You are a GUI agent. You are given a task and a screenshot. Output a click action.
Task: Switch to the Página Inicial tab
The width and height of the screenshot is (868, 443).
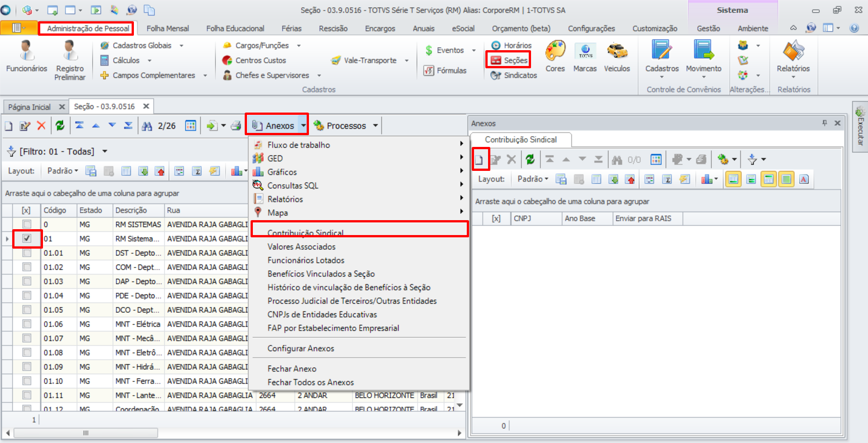point(29,107)
